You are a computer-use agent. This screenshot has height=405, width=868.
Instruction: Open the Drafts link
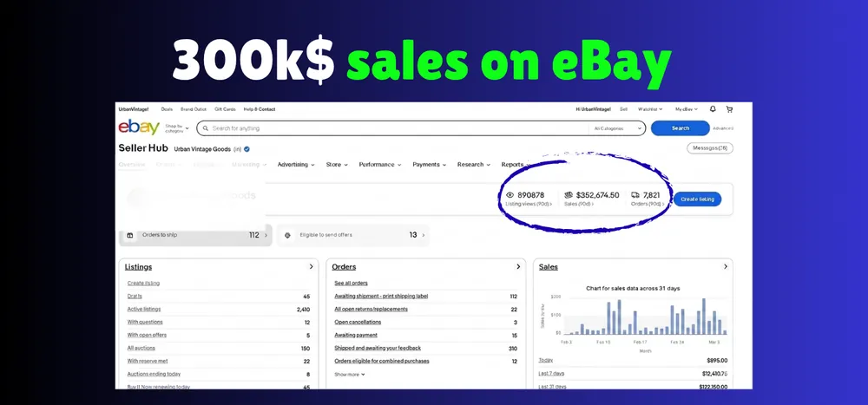135,297
